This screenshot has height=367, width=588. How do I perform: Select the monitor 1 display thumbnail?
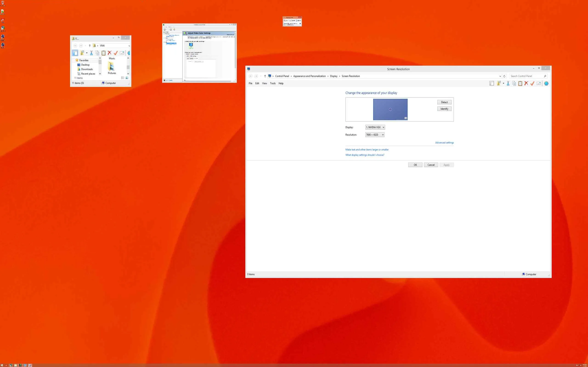pos(390,109)
